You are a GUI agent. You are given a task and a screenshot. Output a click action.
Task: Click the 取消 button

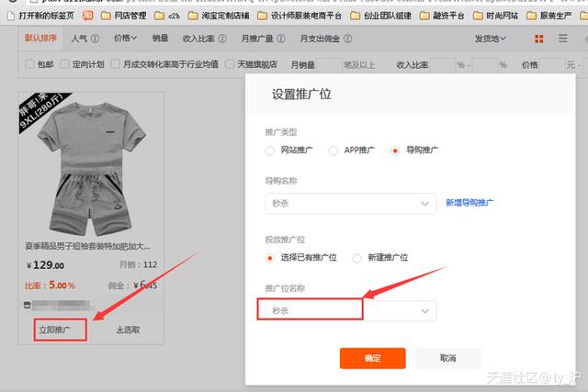(x=447, y=358)
